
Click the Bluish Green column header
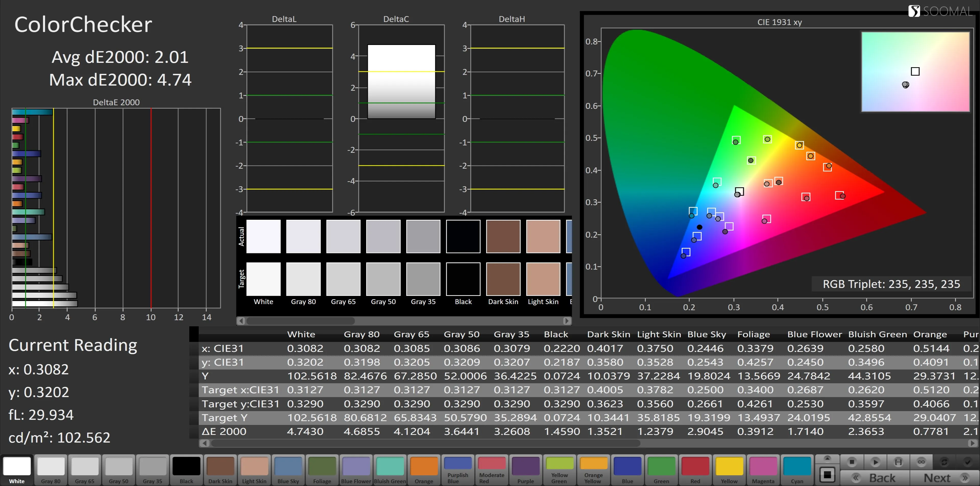pyautogui.click(x=878, y=334)
